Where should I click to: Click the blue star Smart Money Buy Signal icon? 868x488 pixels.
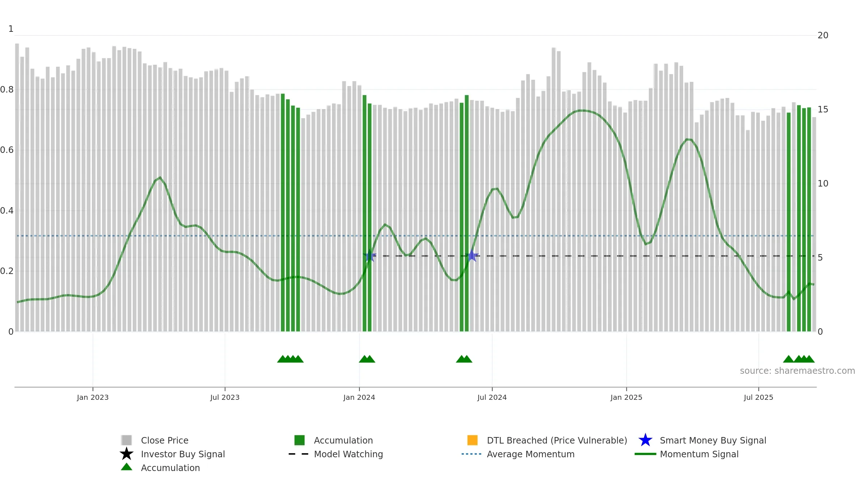[x=645, y=440]
